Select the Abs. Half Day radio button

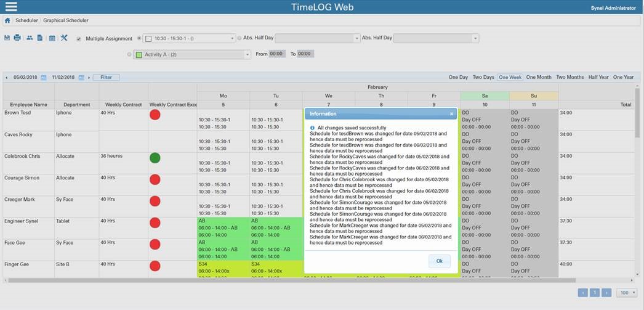239,38
